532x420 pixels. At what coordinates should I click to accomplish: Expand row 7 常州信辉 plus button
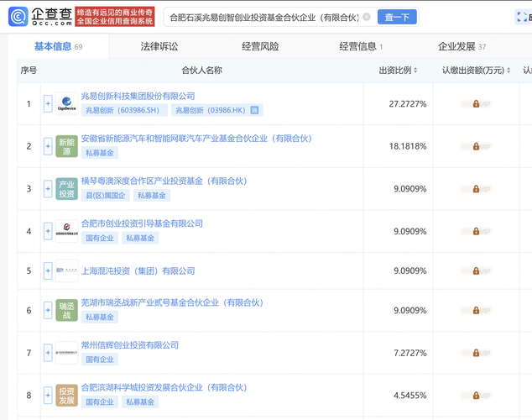point(48,353)
